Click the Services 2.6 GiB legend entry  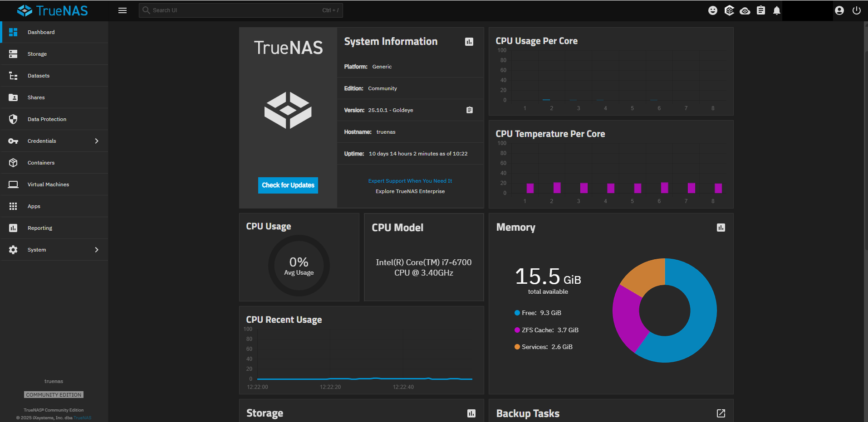coord(544,347)
